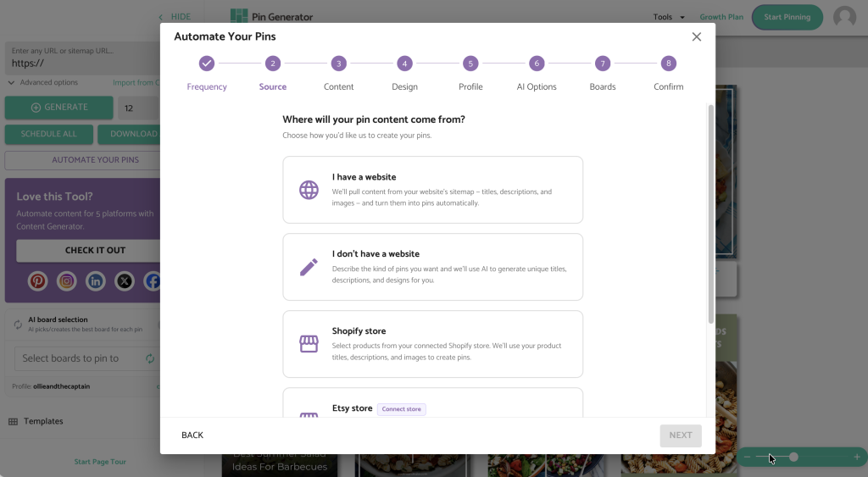Click AUTOMATE YOUR PINS button

pos(83,160)
